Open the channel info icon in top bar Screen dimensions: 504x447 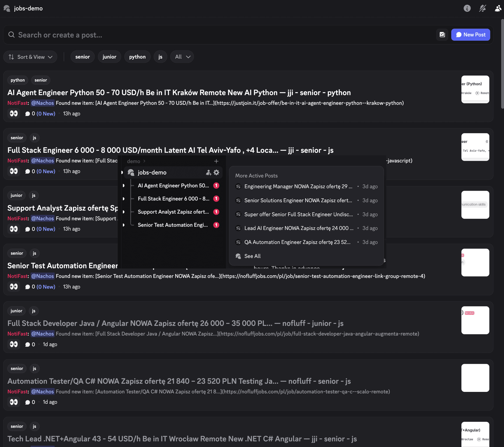(467, 8)
